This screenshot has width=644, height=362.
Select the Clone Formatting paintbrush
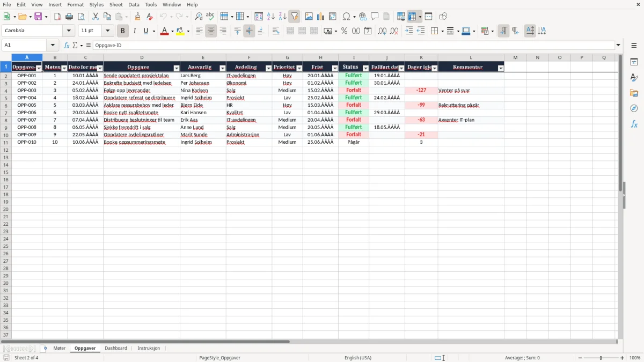[x=138, y=17]
